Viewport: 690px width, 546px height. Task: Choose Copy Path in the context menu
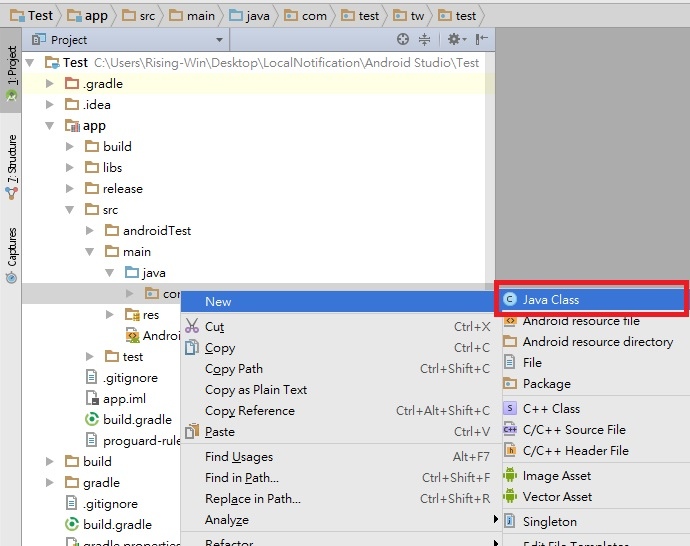click(x=338, y=369)
